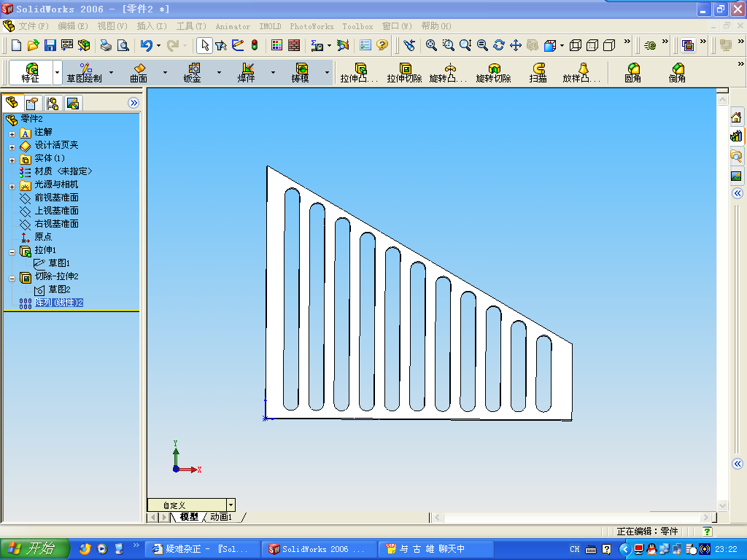Open the 自定义 view dropdown
The width and height of the screenshot is (747, 560).
(x=231, y=504)
